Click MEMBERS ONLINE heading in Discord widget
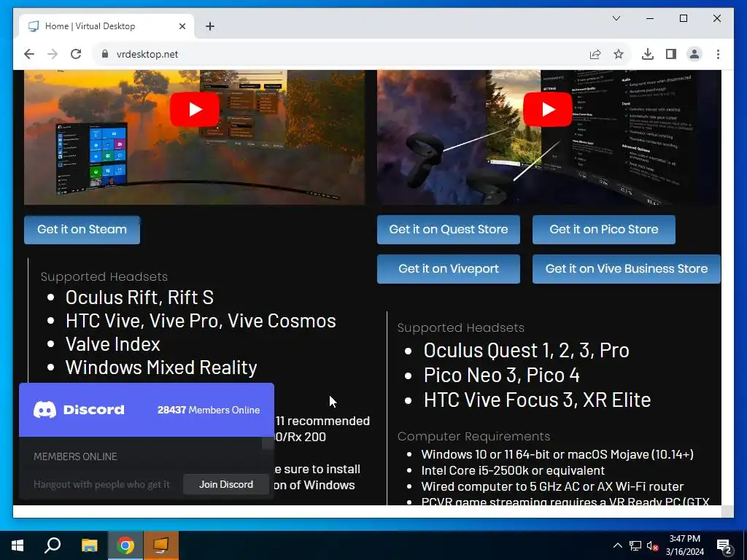Viewport: 747px width, 560px height. (75, 456)
